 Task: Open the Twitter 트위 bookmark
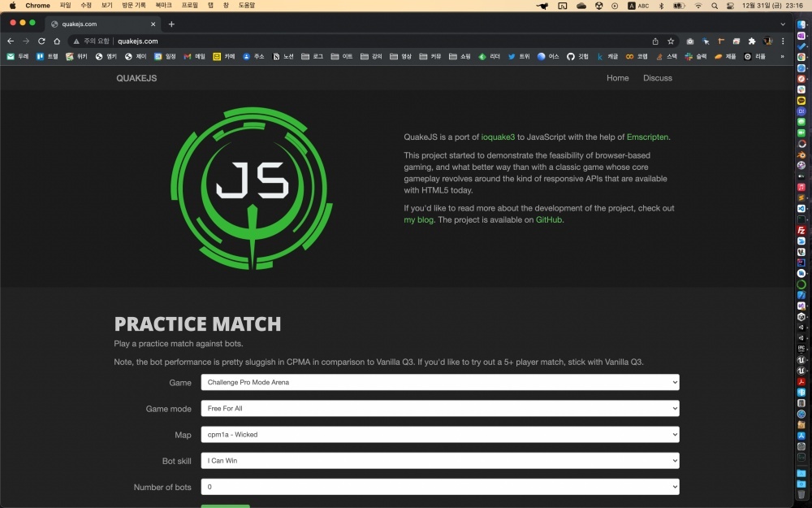pyautogui.click(x=519, y=57)
